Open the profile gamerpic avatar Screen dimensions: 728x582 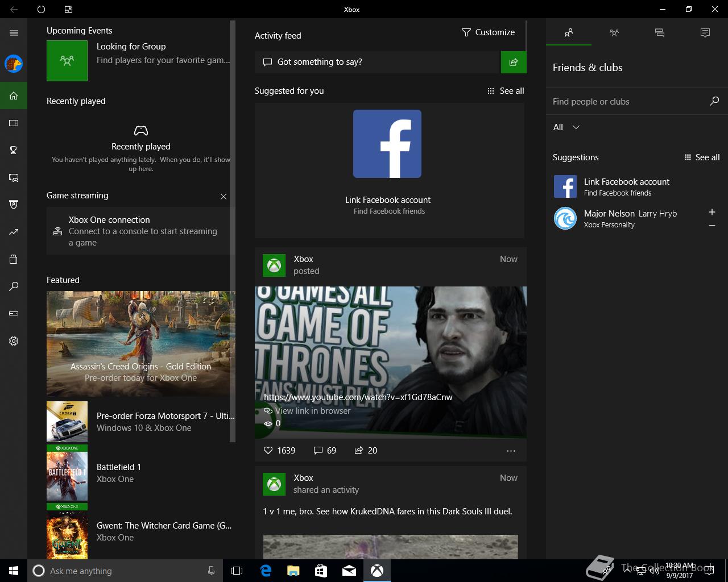[x=14, y=63]
